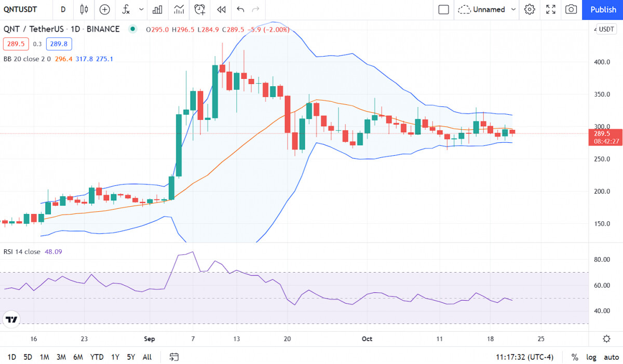Image resolution: width=623 pixels, height=364 pixels.
Task: Set the 1Y time range
Action: [115, 357]
